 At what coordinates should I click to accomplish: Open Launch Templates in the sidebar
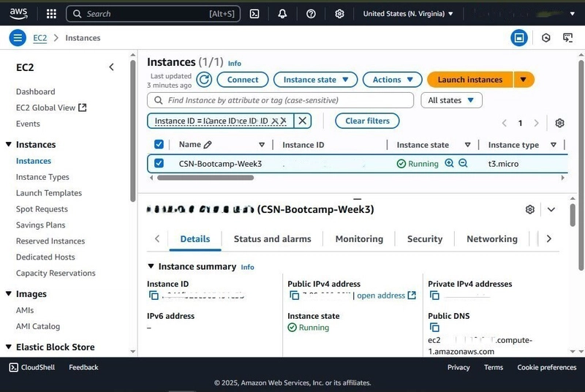(49, 193)
